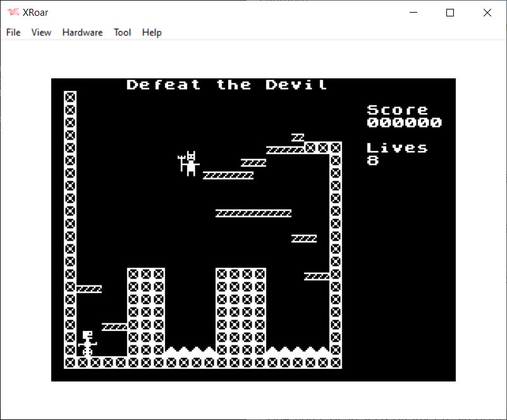Click the spikes between the two block pillars
This screenshot has height=420, width=507.
pos(190,349)
